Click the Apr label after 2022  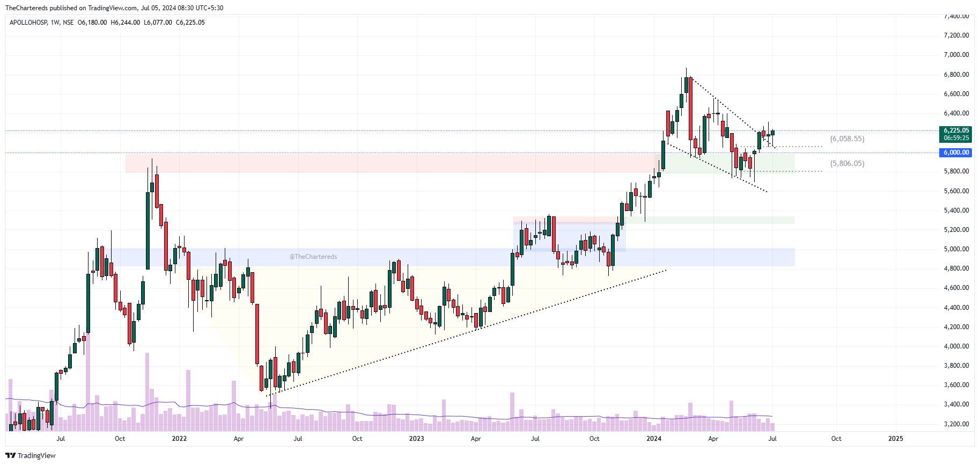[239, 439]
